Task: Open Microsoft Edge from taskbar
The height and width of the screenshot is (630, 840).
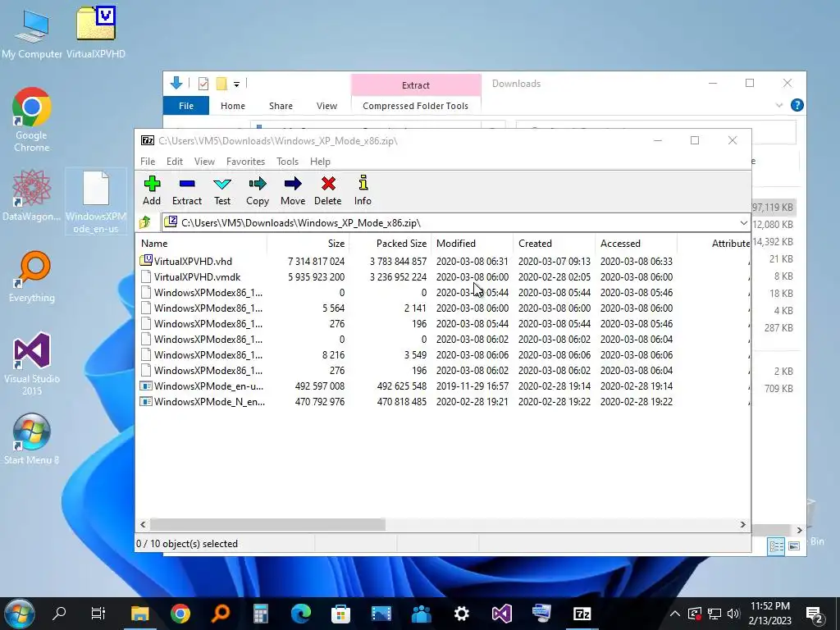Action: tap(301, 614)
